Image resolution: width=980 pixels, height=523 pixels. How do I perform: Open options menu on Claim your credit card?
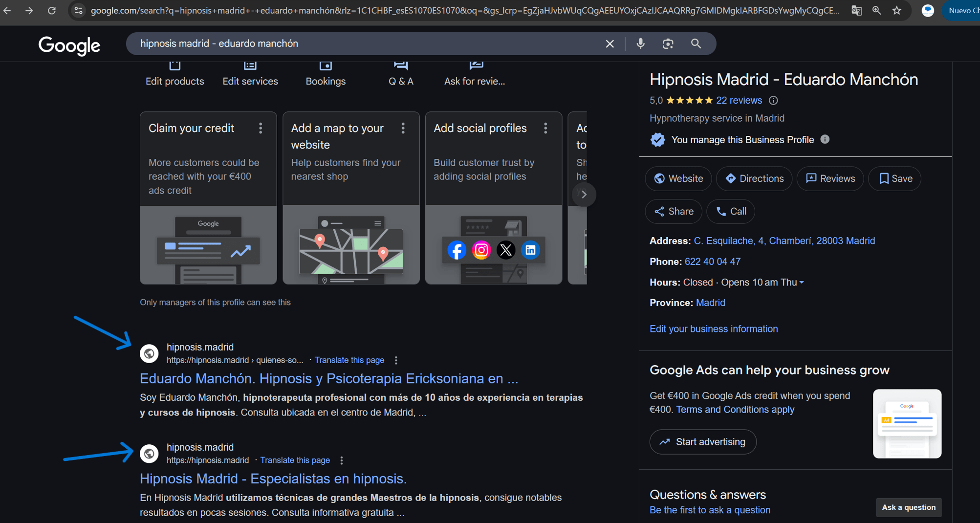tap(261, 128)
